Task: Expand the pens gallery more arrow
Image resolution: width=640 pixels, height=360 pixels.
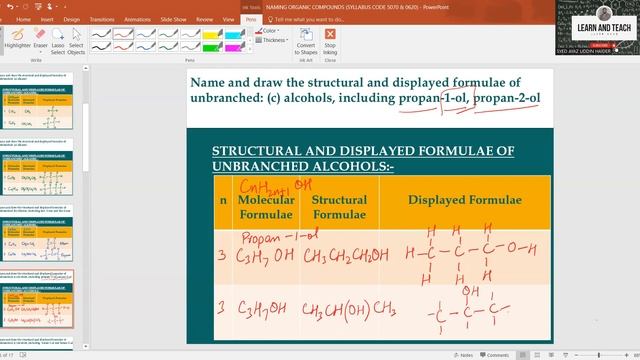Action: coord(250,49)
